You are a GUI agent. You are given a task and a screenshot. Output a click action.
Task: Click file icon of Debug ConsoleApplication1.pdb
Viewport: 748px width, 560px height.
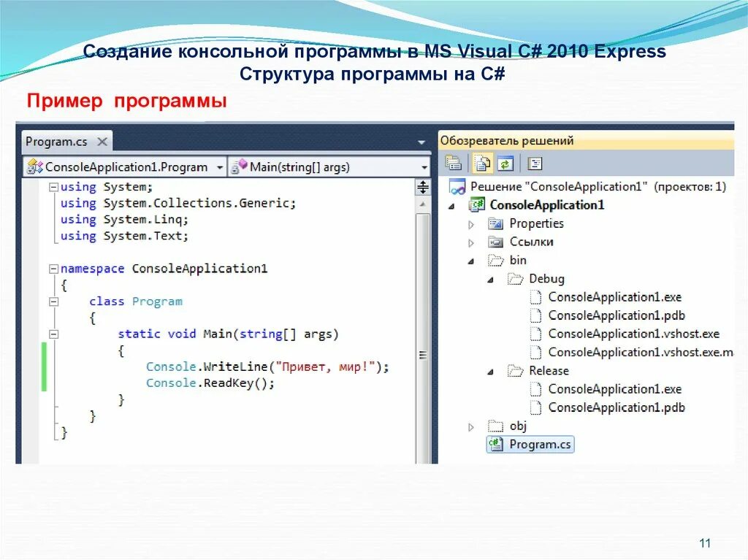535,315
